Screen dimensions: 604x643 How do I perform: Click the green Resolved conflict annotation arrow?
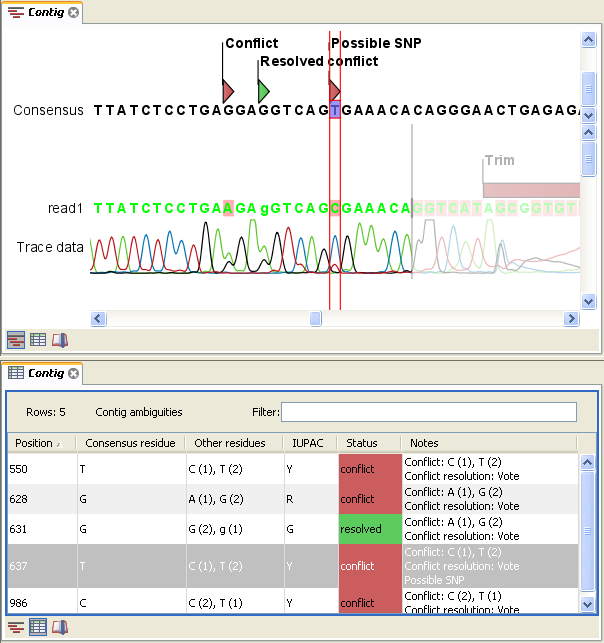263,91
